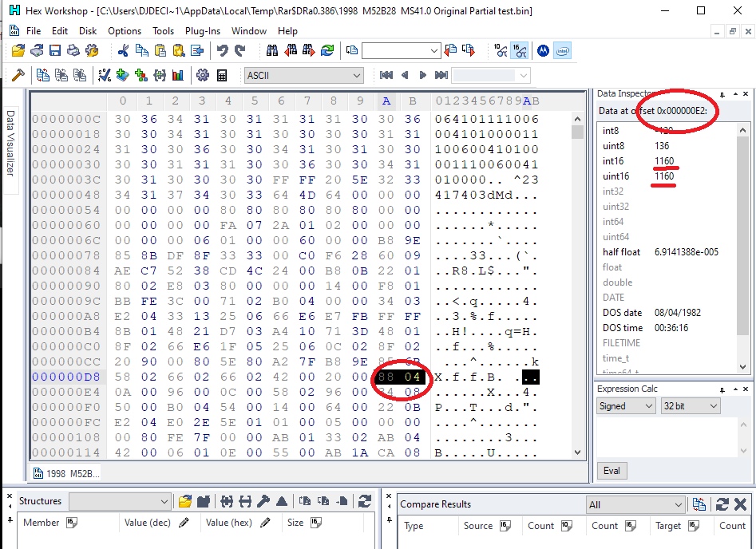Click the Find Strings stacked-books icon
Screen dimensions: 756x549
click(122, 75)
